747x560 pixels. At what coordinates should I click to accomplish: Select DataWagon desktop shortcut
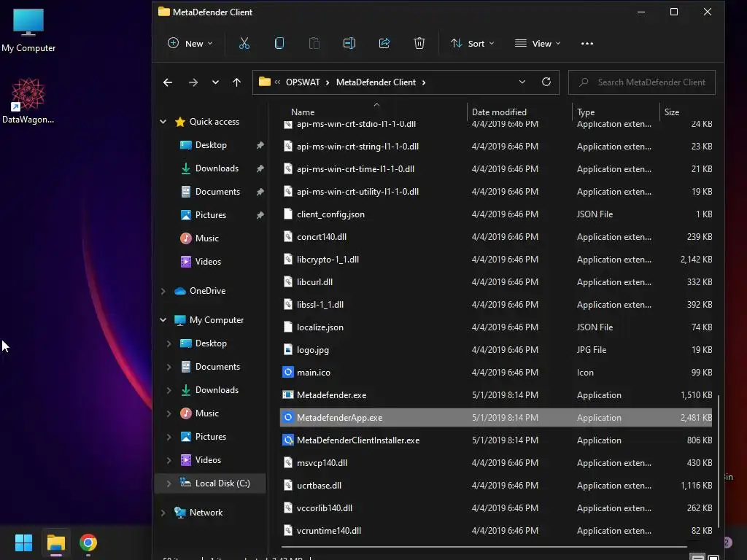28,101
